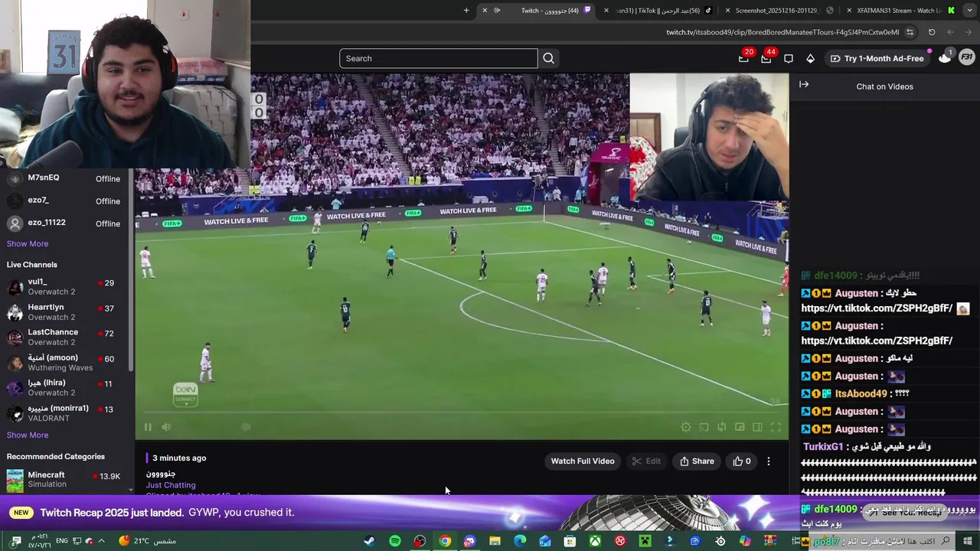
Task: Click Watch Full Video button
Action: [x=583, y=461]
